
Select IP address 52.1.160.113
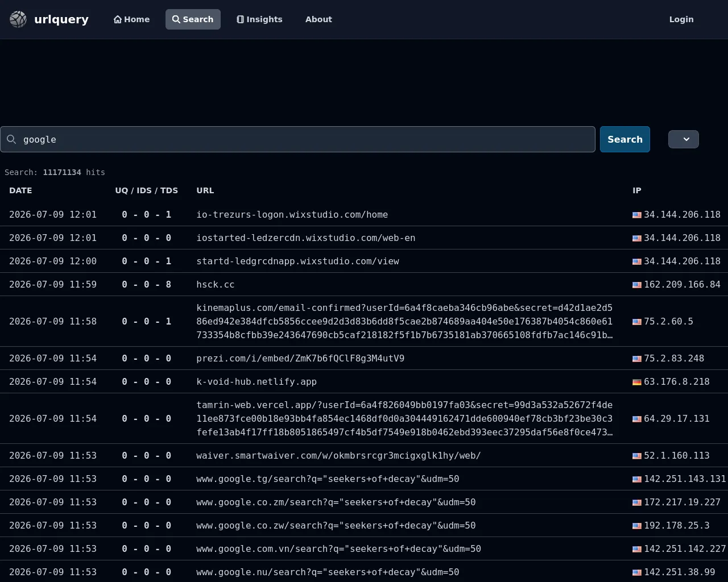tap(677, 456)
